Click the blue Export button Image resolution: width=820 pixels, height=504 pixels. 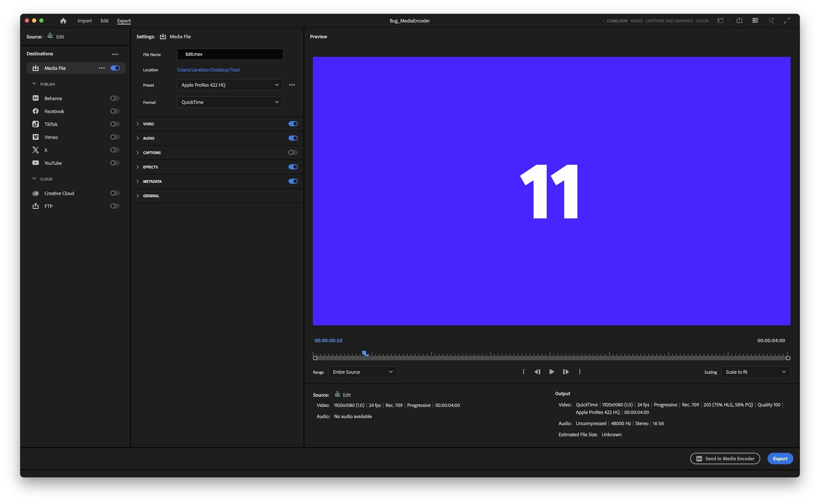780,458
